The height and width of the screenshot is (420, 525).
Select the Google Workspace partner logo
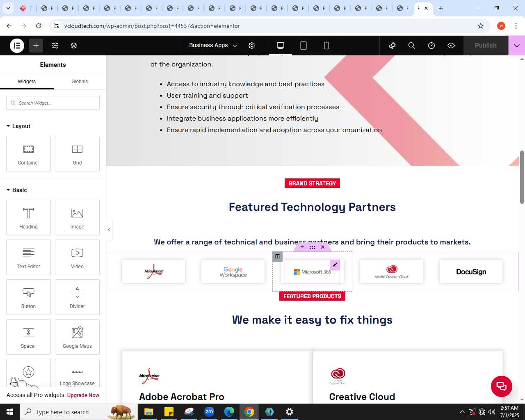233,272
